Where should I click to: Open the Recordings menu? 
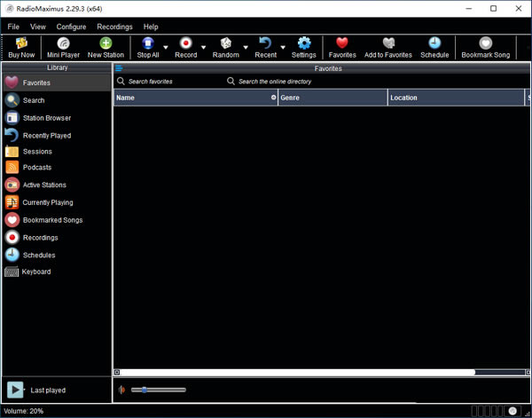[114, 27]
